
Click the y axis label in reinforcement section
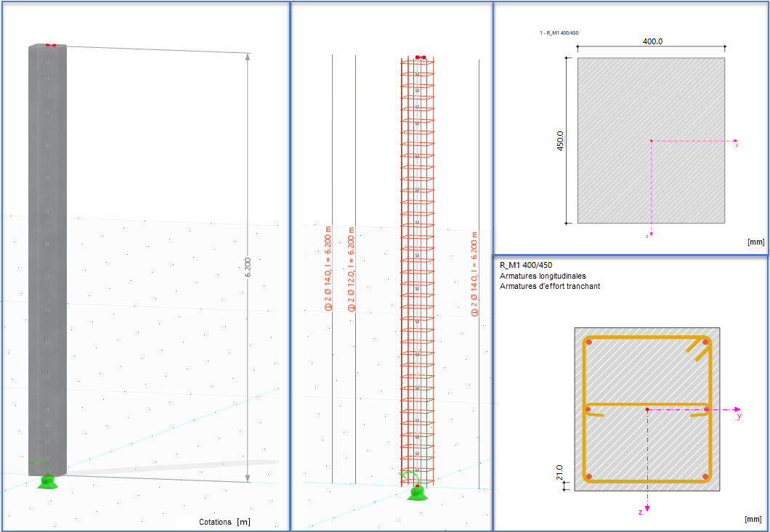tap(739, 416)
